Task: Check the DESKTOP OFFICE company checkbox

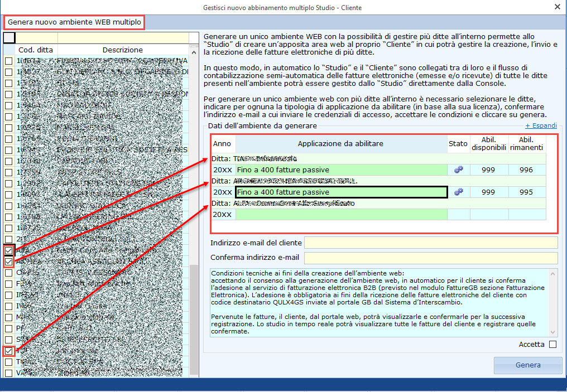Action: [9, 94]
